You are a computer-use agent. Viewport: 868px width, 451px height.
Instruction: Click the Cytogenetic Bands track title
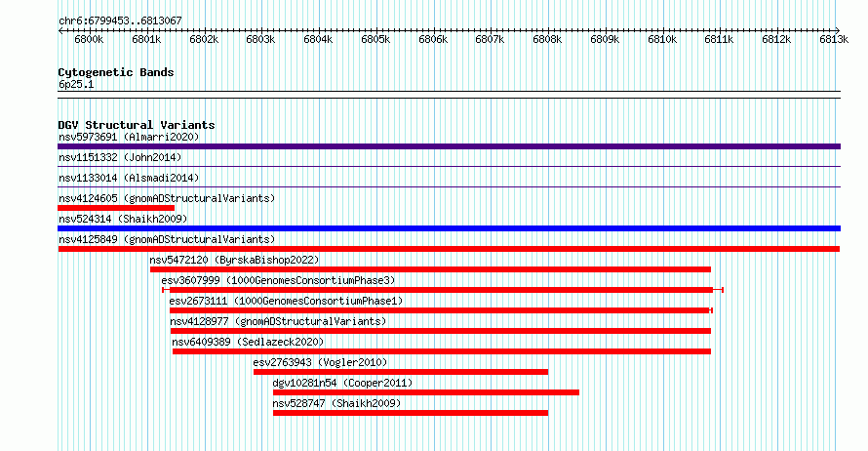pyautogui.click(x=116, y=72)
